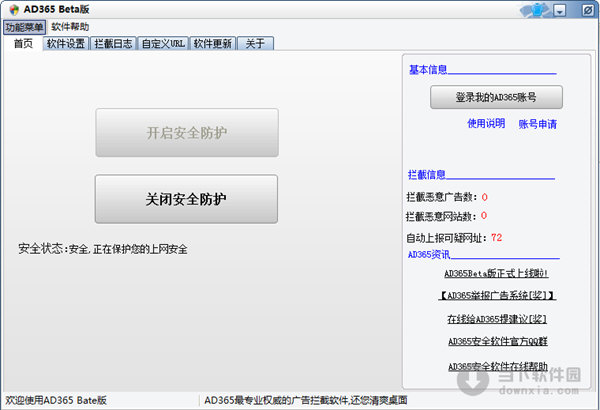Viewport: 600px width, 410px height.
Task: Switch to the 首页 tab
Action: [22, 43]
